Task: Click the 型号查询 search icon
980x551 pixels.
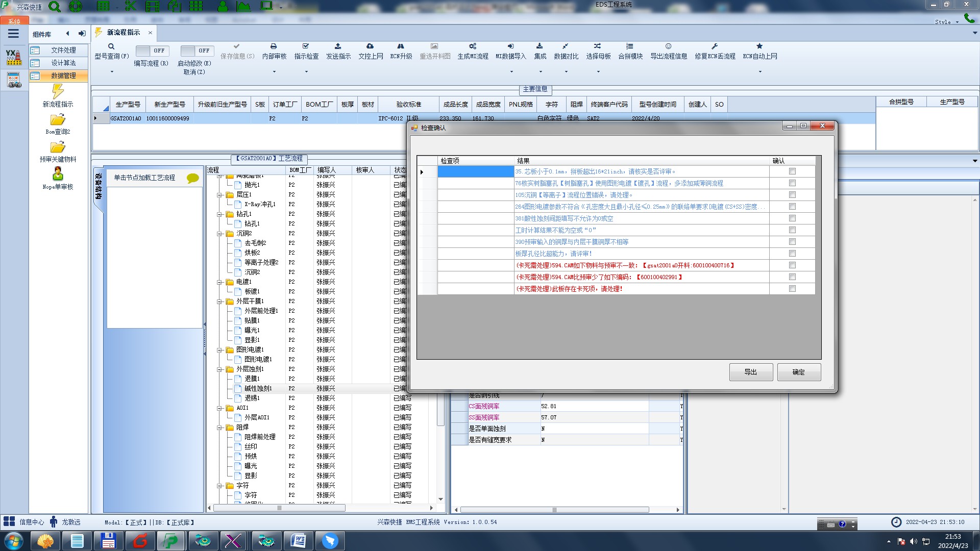Action: [111, 46]
